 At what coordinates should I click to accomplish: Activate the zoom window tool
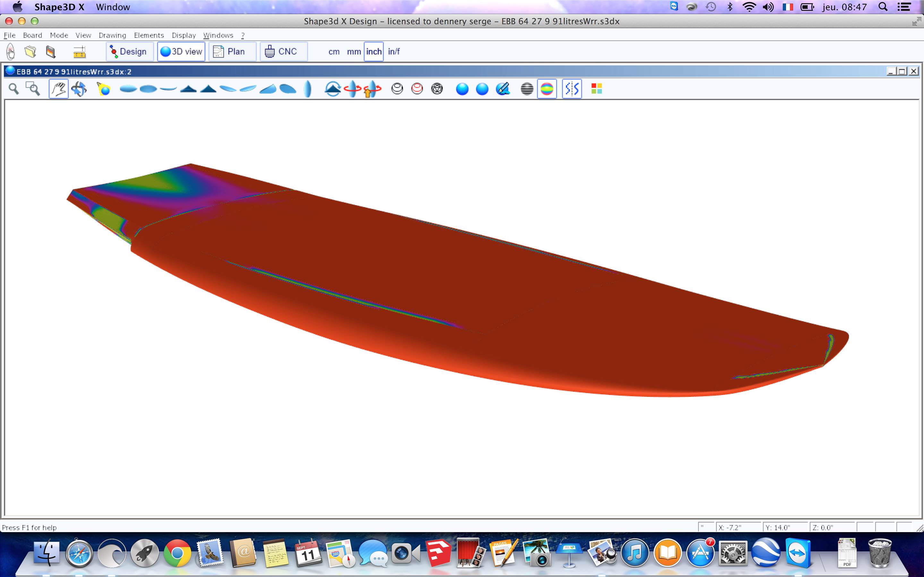[x=33, y=89]
